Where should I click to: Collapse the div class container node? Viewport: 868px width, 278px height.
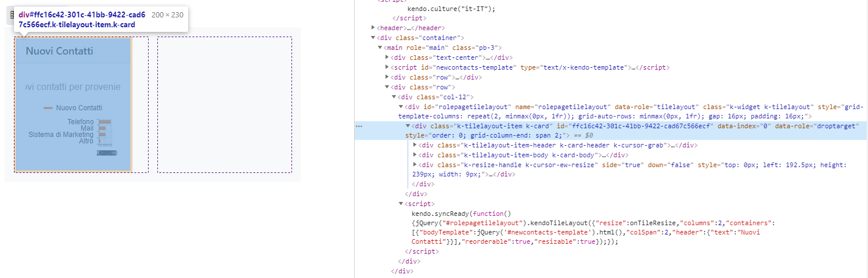pyautogui.click(x=373, y=38)
